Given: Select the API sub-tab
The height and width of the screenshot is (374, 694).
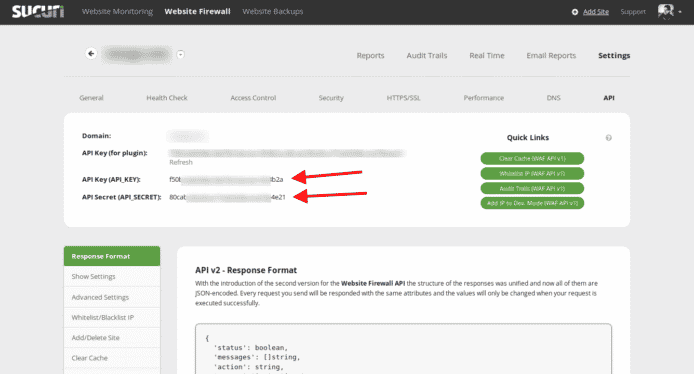Looking at the screenshot, I should 609,98.
